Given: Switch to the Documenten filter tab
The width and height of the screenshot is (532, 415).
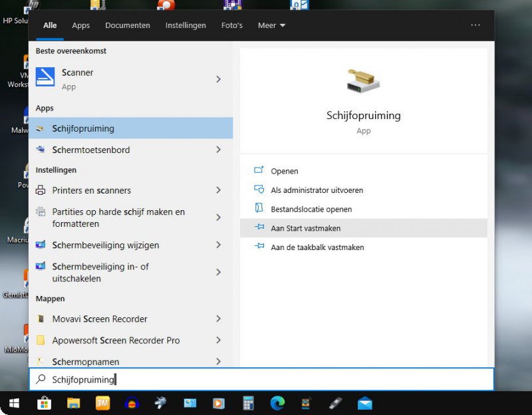Looking at the screenshot, I should pyautogui.click(x=128, y=25).
